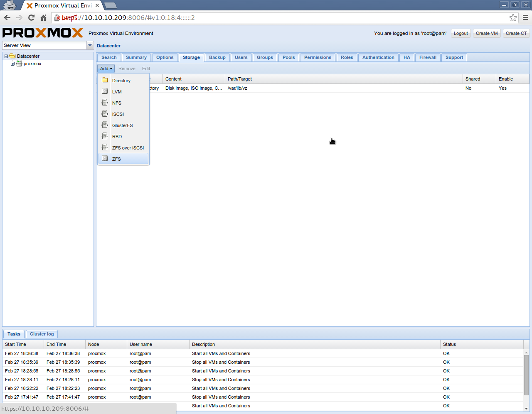Click the task list scrollbar thumb
The width and height of the screenshot is (532, 414).
(526, 375)
